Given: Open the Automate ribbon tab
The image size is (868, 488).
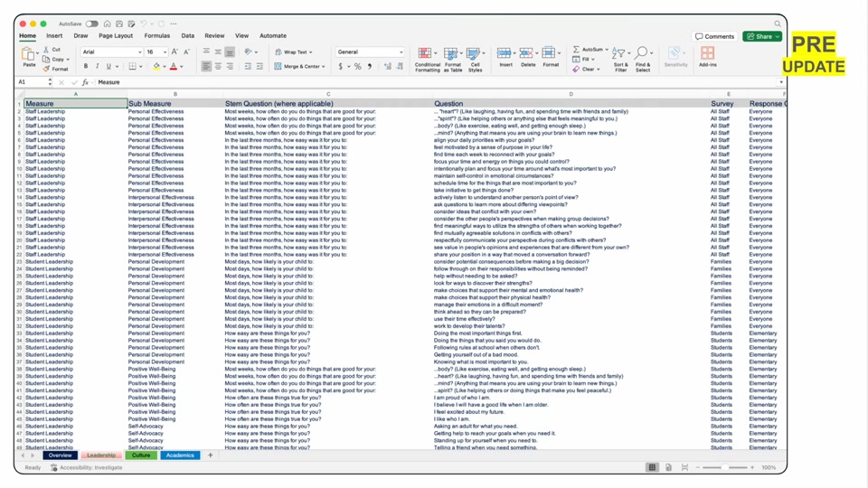Looking at the screenshot, I should [273, 35].
